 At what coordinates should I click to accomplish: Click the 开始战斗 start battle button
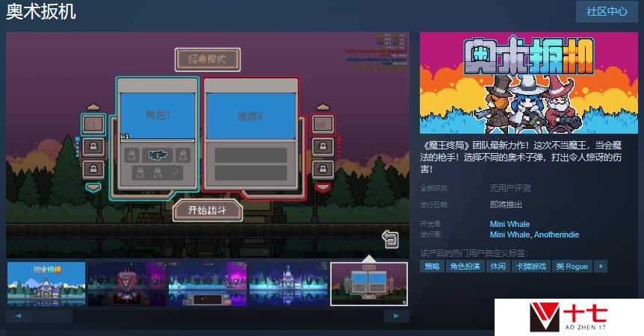point(208,211)
